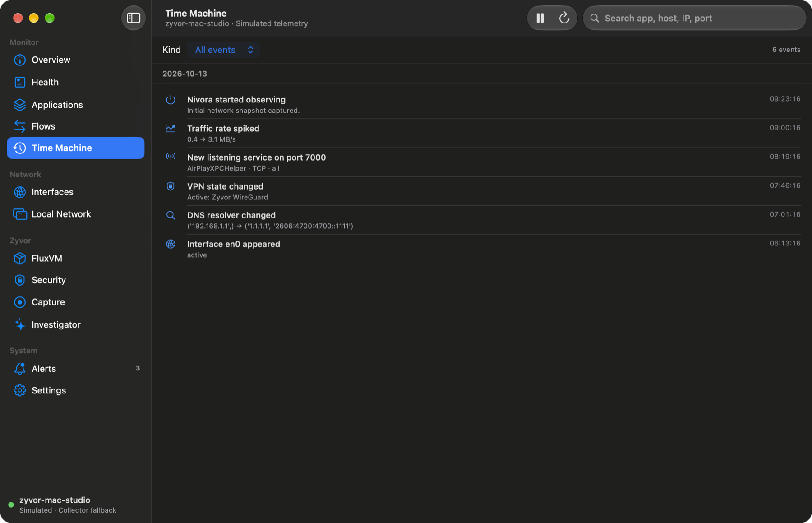The height and width of the screenshot is (523, 812).
Task: Select the DNS resolver changed event
Action: click(x=481, y=220)
